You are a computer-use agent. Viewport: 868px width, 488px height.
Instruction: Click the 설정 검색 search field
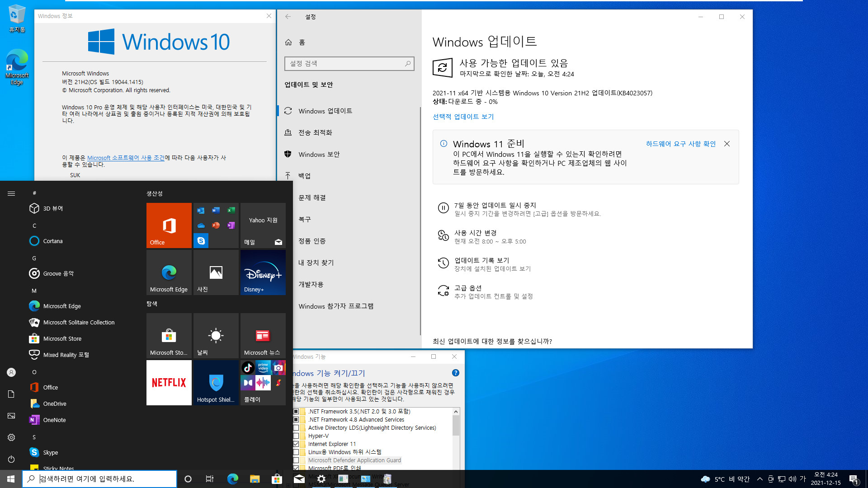[349, 63]
